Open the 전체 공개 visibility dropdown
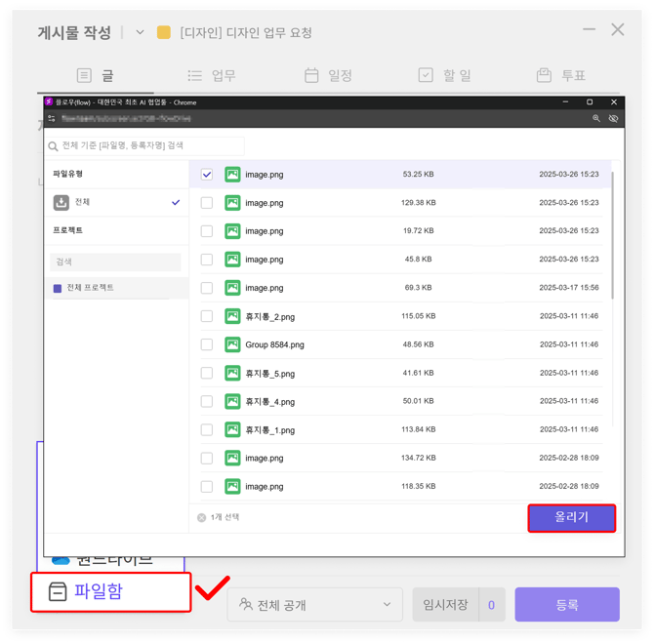The image size is (654, 644). pos(314,605)
